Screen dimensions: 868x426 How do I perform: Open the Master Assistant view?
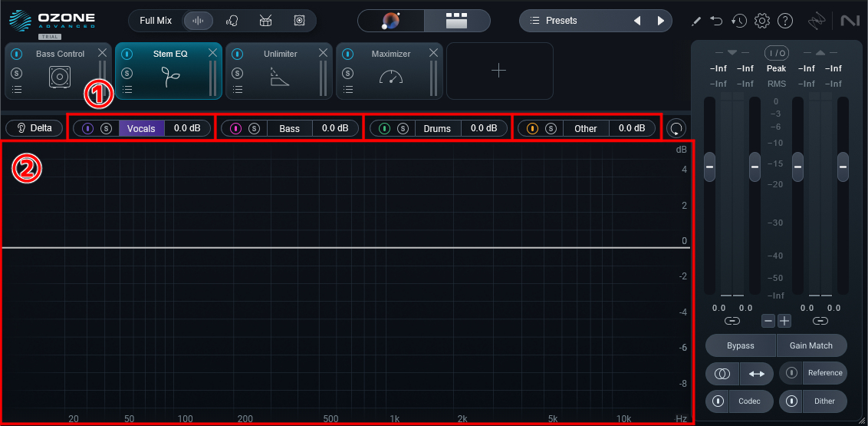392,21
